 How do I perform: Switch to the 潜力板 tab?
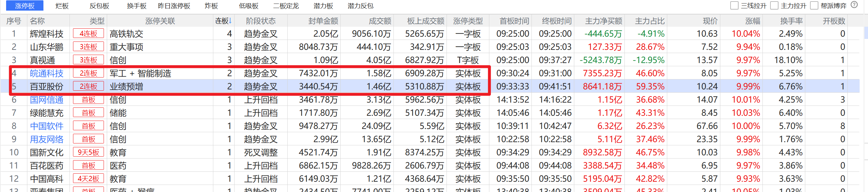[323, 6]
